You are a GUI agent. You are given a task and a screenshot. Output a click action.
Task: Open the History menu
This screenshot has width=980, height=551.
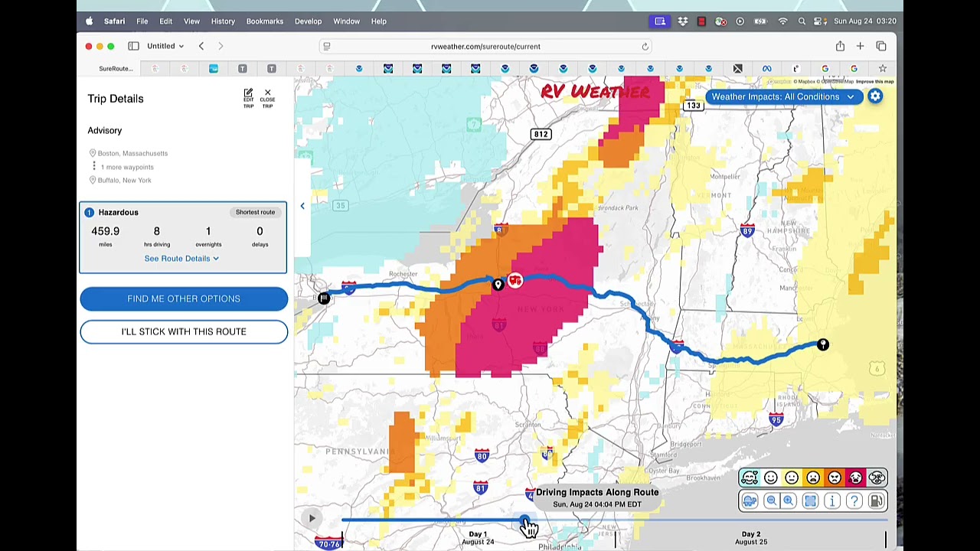pos(223,21)
